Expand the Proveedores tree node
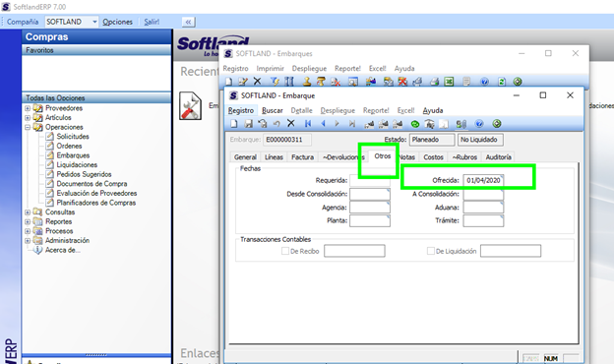The width and height of the screenshot is (614, 364). tap(28, 108)
